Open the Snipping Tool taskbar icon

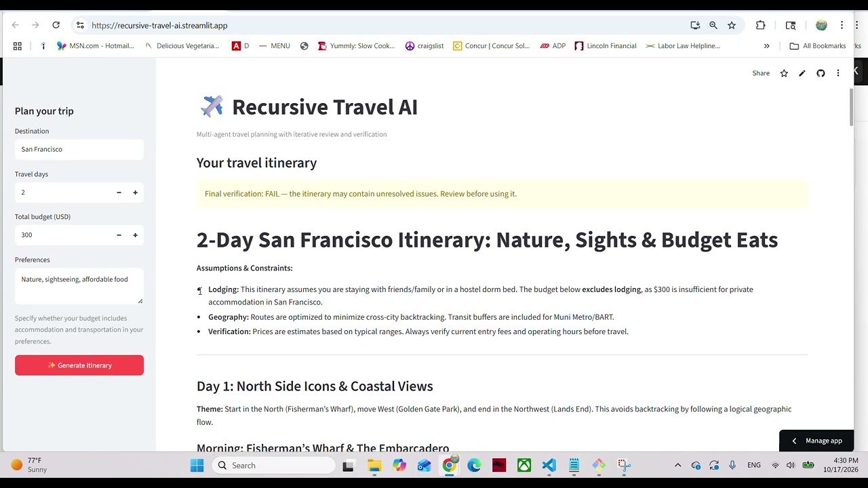point(624,466)
